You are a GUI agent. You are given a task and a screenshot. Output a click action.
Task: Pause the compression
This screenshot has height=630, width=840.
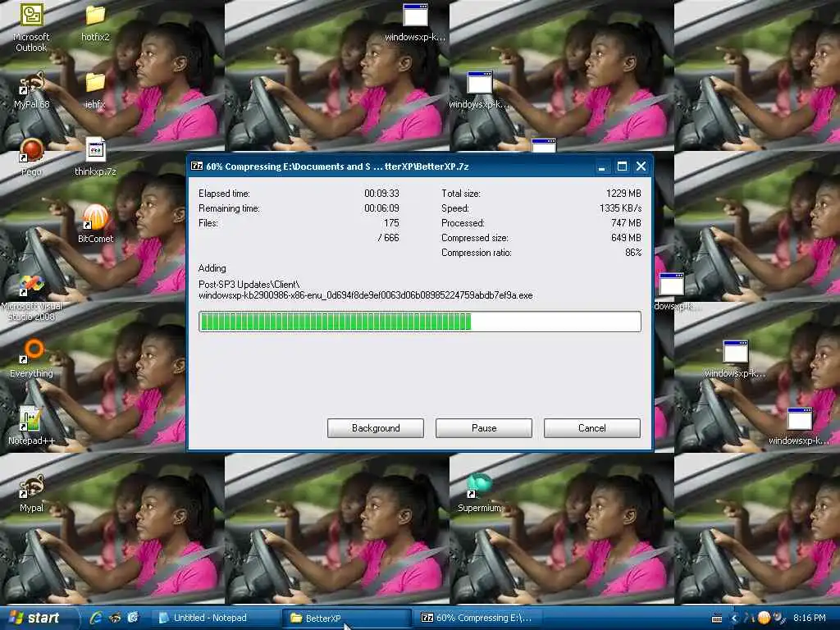tap(484, 428)
